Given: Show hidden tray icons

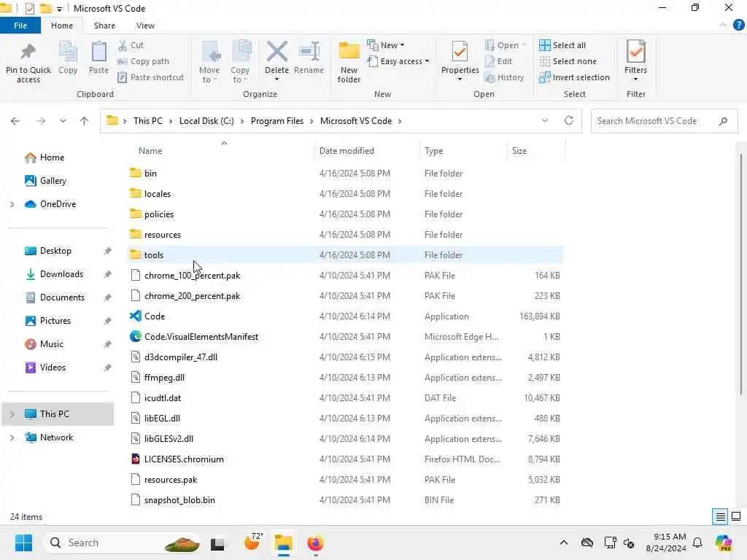Looking at the screenshot, I should click(564, 542).
